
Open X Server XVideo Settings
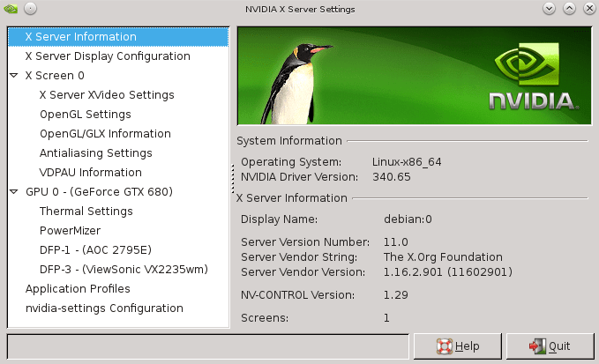coord(107,95)
